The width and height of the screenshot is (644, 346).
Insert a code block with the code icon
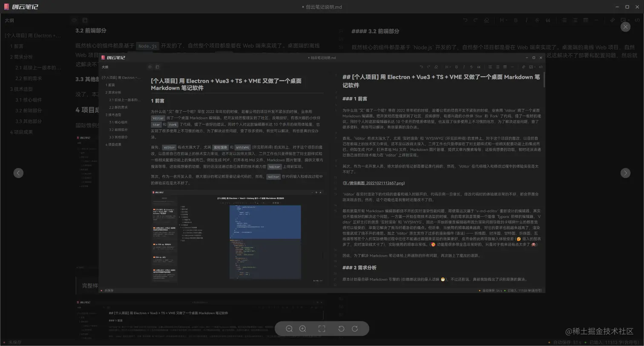coord(637,20)
